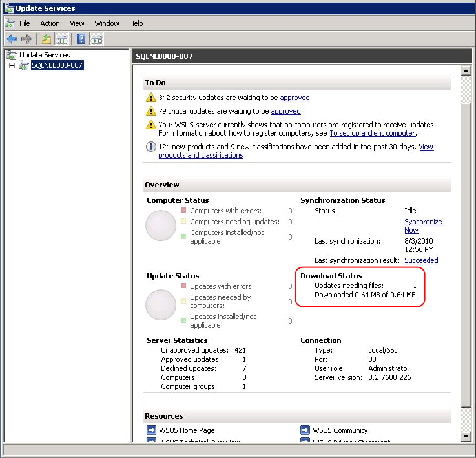Open the File menu
This screenshot has height=458, width=476.
[x=25, y=23]
